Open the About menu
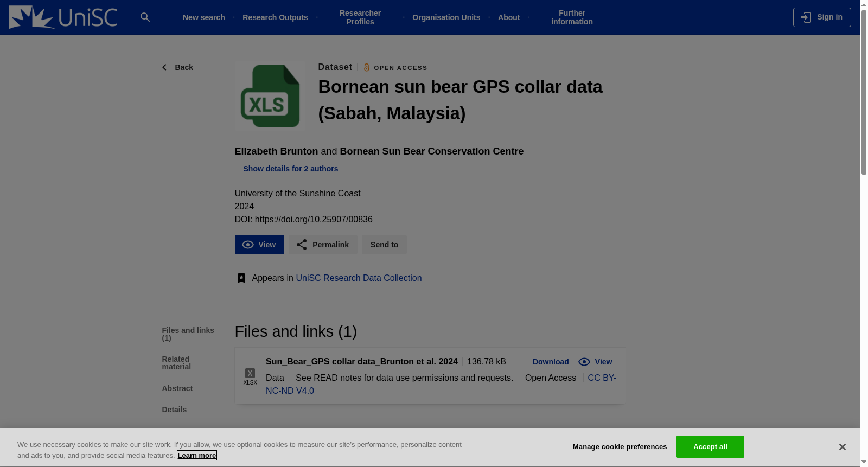Image resolution: width=868 pixels, height=467 pixels. coord(509,17)
